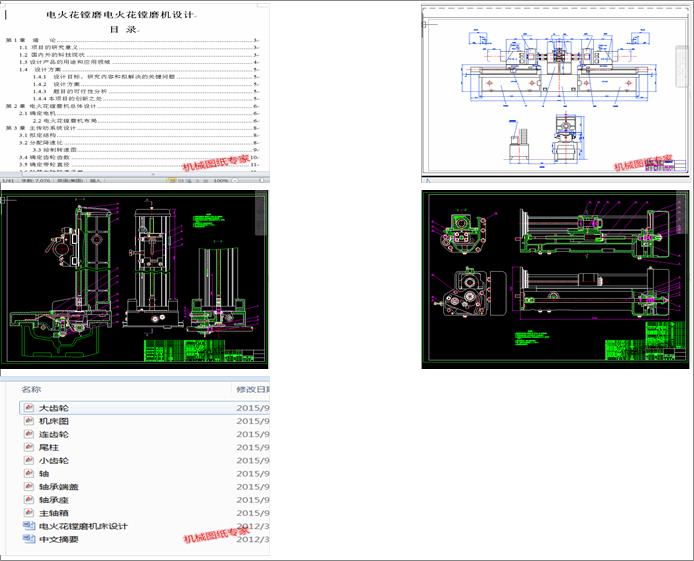This screenshot has height=561, width=694.
Task: Sort files by the 名称 column header
Action: coord(31,389)
